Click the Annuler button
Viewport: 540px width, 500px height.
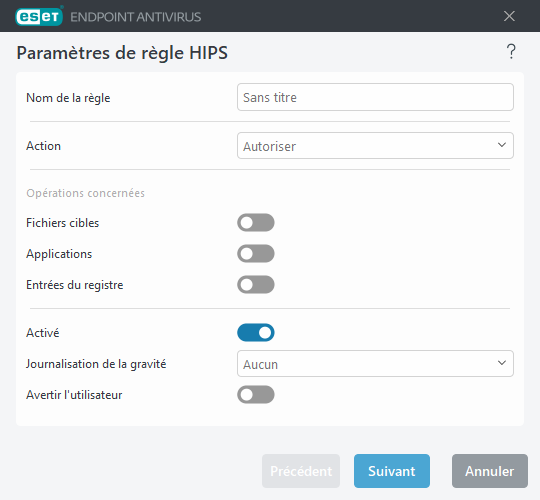point(489,471)
